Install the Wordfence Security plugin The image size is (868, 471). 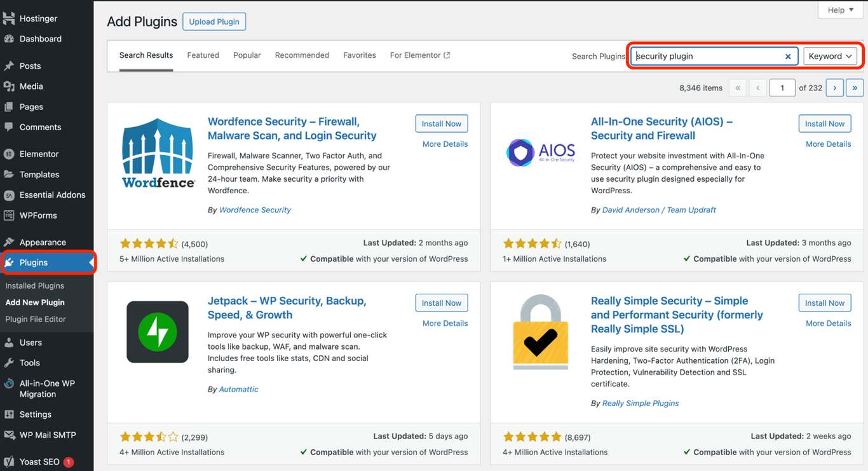pyautogui.click(x=441, y=123)
